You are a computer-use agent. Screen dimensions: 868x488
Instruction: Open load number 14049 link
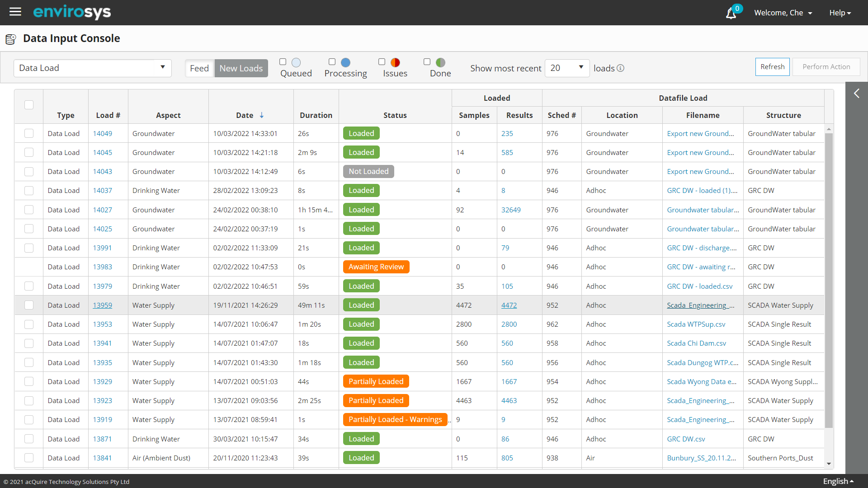click(103, 134)
